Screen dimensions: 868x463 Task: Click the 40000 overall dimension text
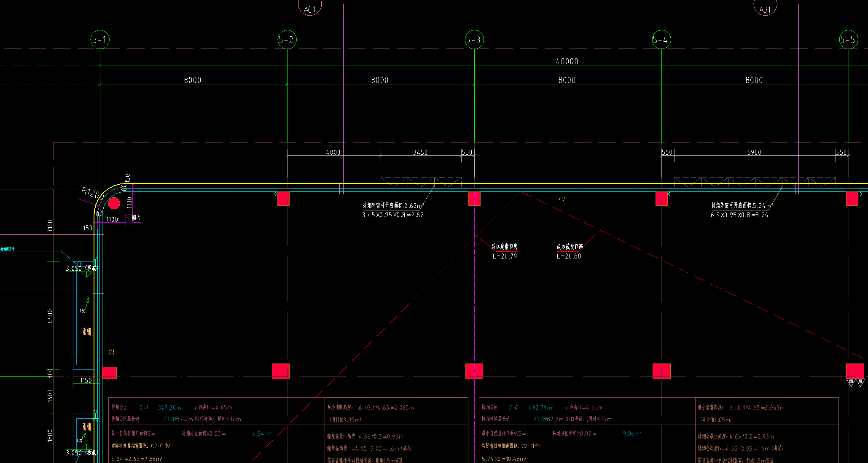tap(567, 61)
